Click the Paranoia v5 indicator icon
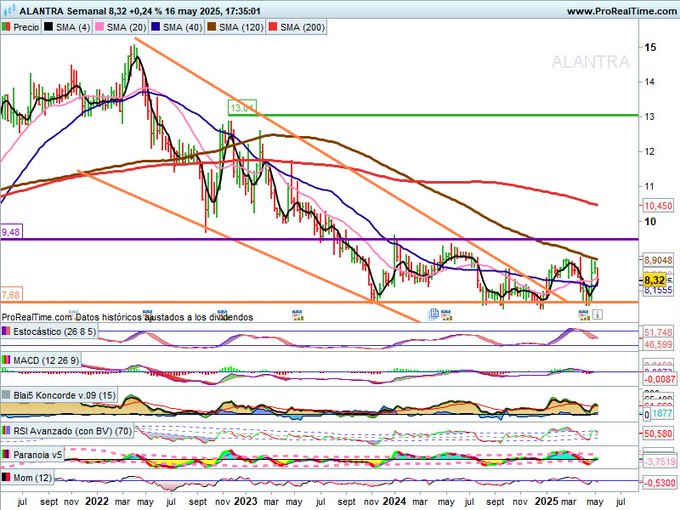 point(6,455)
